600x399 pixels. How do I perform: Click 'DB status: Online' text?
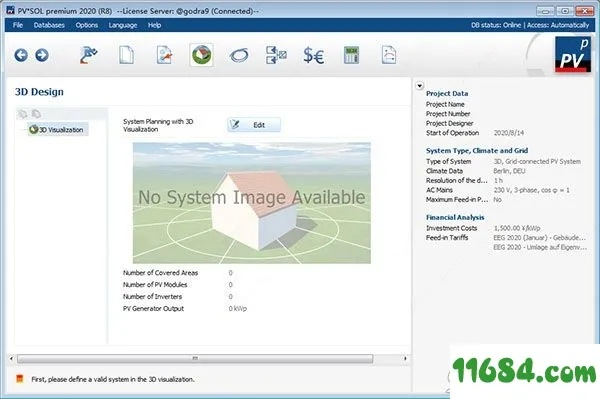click(x=496, y=25)
